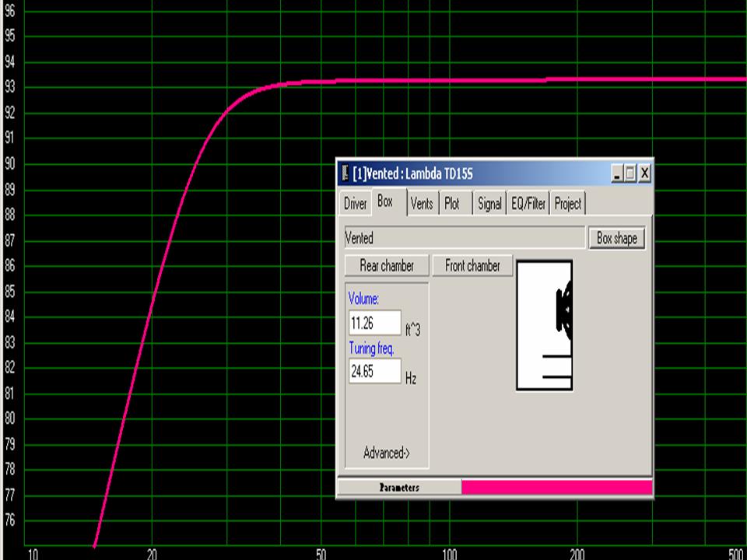Viewport: 747px width, 560px height.
Task: Maximize the Vented Lambda TD15S window
Action: point(630,173)
